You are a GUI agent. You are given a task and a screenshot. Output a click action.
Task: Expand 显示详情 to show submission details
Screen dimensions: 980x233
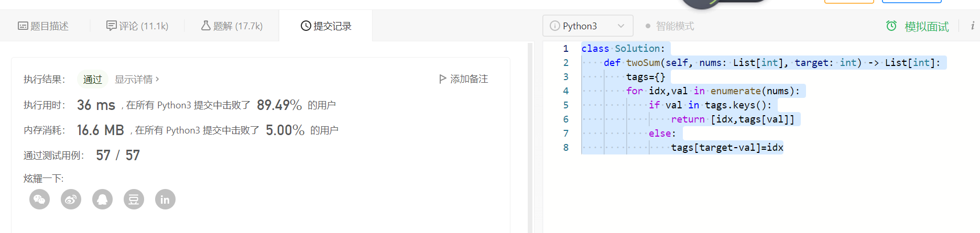point(137,80)
